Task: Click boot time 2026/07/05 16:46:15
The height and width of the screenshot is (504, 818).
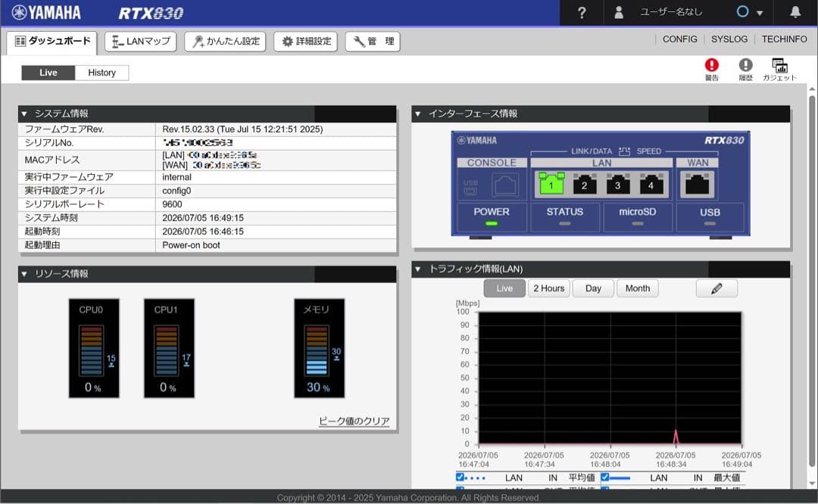Action: 203,232
